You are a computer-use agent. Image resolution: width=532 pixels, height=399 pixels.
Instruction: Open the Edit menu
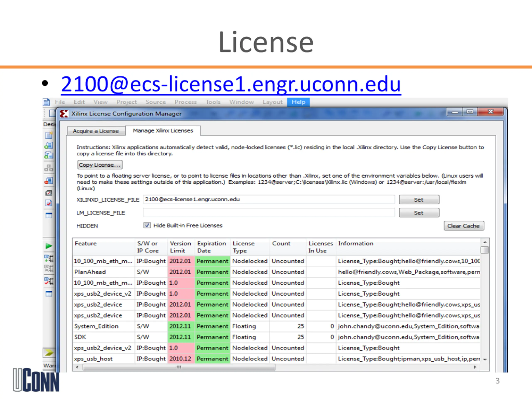[x=79, y=102]
